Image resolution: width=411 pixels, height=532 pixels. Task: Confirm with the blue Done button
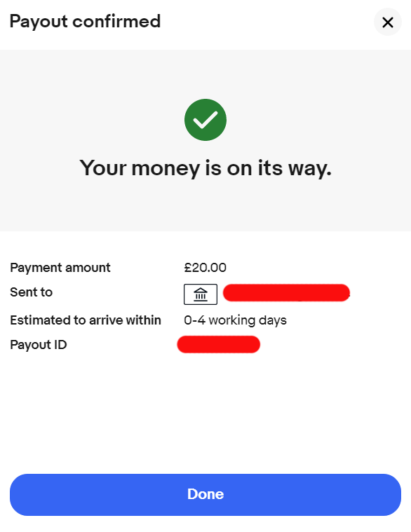tap(205, 495)
